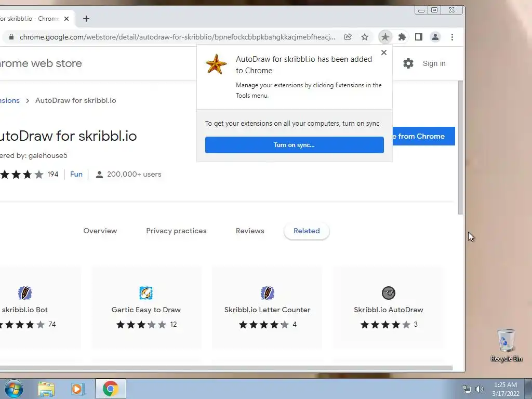This screenshot has height=399, width=532.
Task: Select the Related tab
Action: (x=307, y=231)
